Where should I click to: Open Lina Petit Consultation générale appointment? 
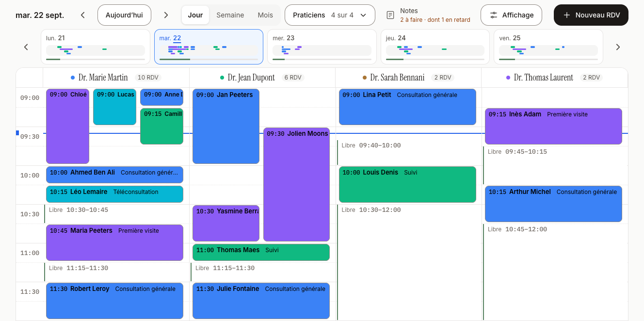[407, 107]
